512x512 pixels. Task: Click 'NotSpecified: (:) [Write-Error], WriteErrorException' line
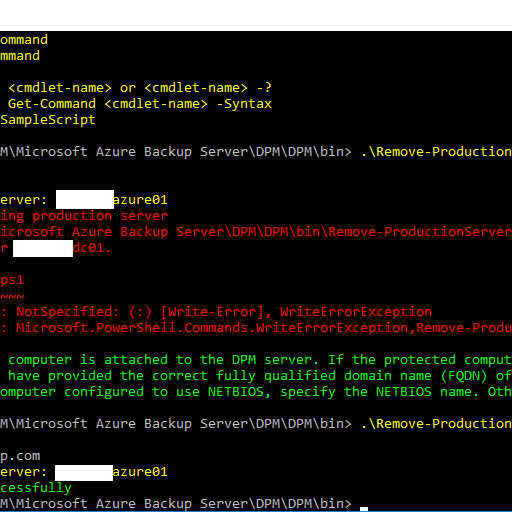217,312
